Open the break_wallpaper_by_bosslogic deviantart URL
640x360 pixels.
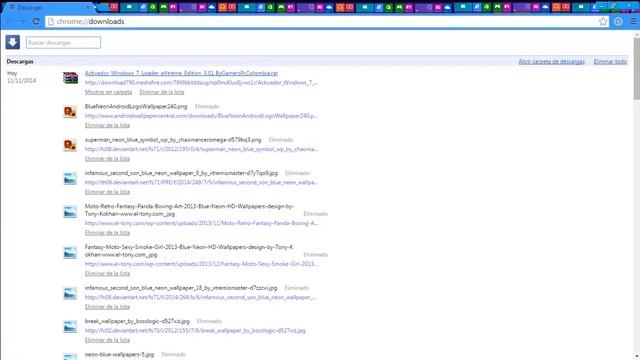(x=195, y=331)
